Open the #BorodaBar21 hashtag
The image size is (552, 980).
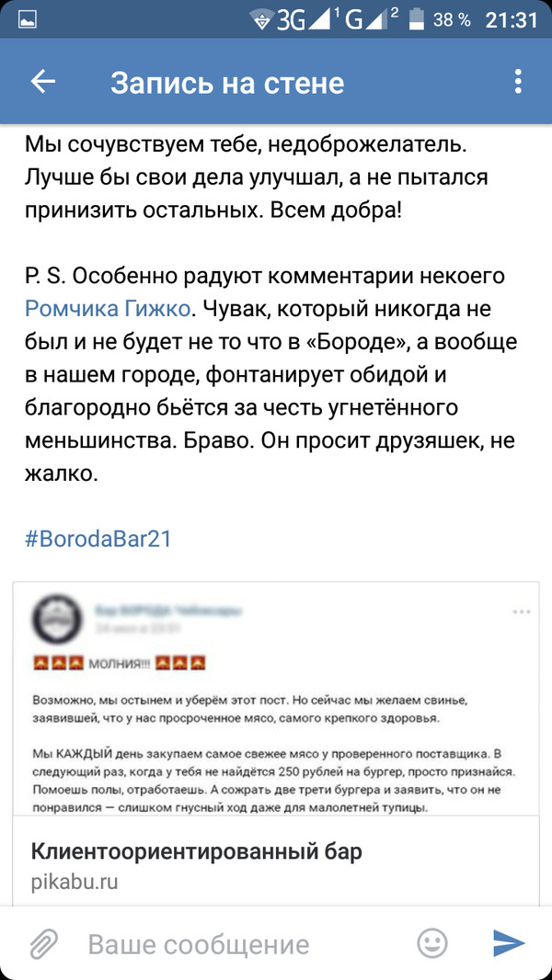(x=98, y=538)
